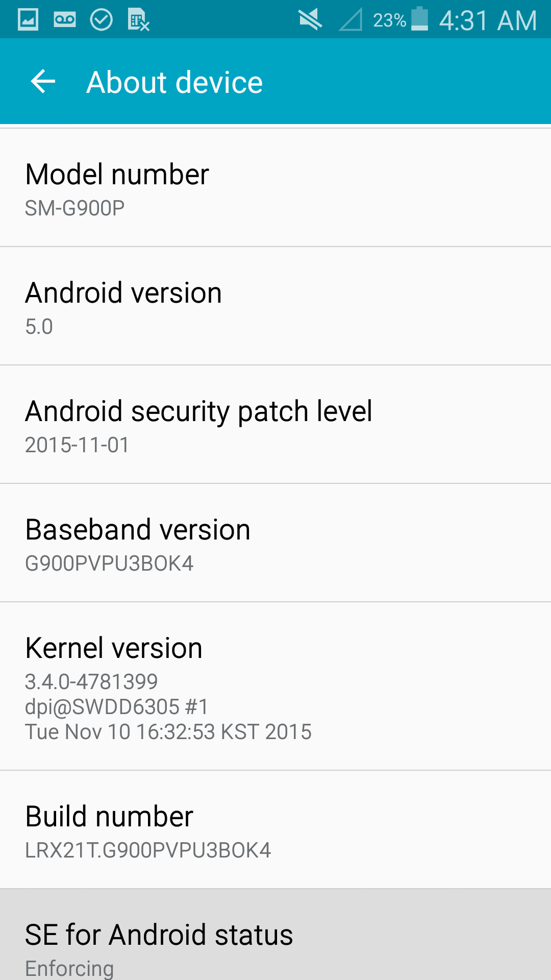This screenshot has height=980, width=551.
Task: Tap the signal strength triangle icon
Action: click(x=350, y=20)
